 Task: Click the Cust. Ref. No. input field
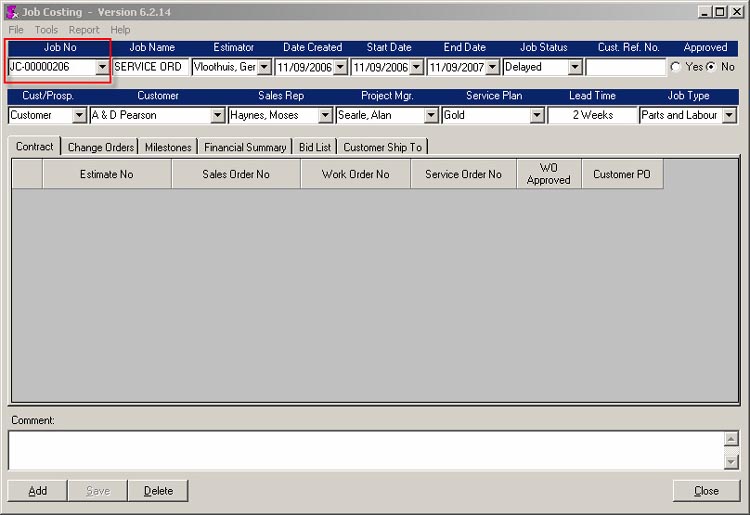(x=625, y=67)
